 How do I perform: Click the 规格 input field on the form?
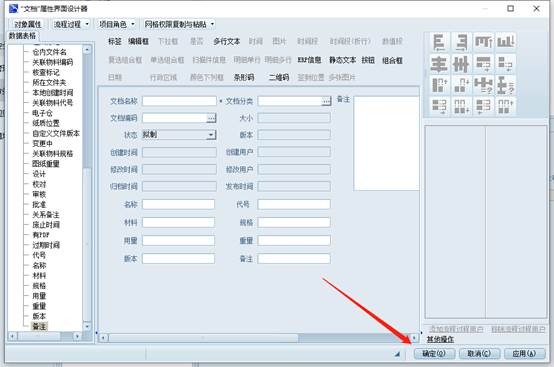point(294,223)
